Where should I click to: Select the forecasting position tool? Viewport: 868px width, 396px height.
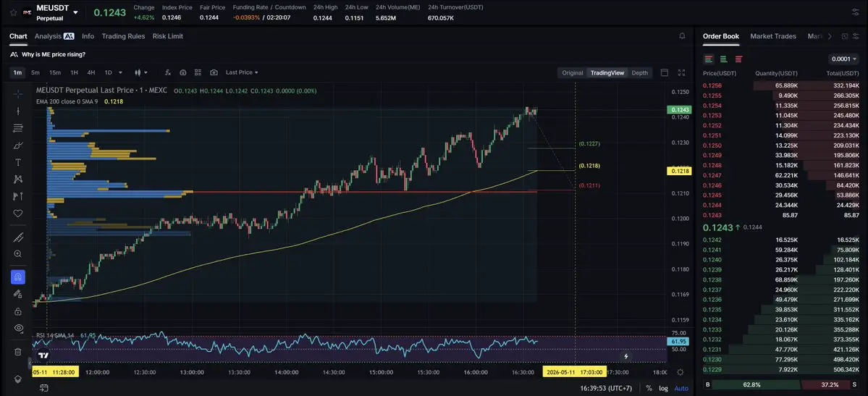pos(17,196)
